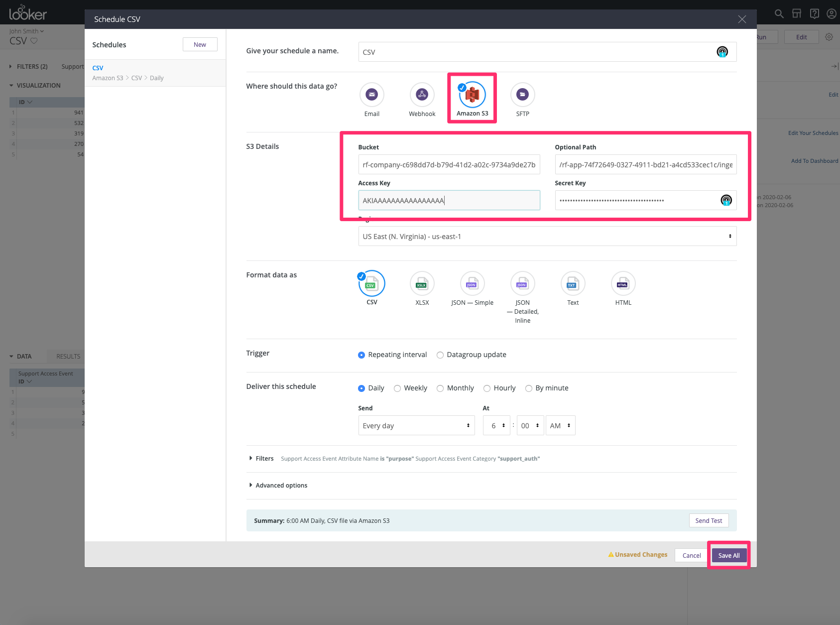Sort by ID column in visualization table

coord(25,102)
